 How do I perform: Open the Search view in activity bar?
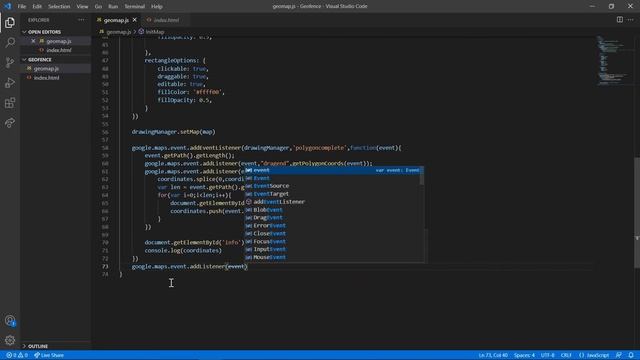click(10, 42)
